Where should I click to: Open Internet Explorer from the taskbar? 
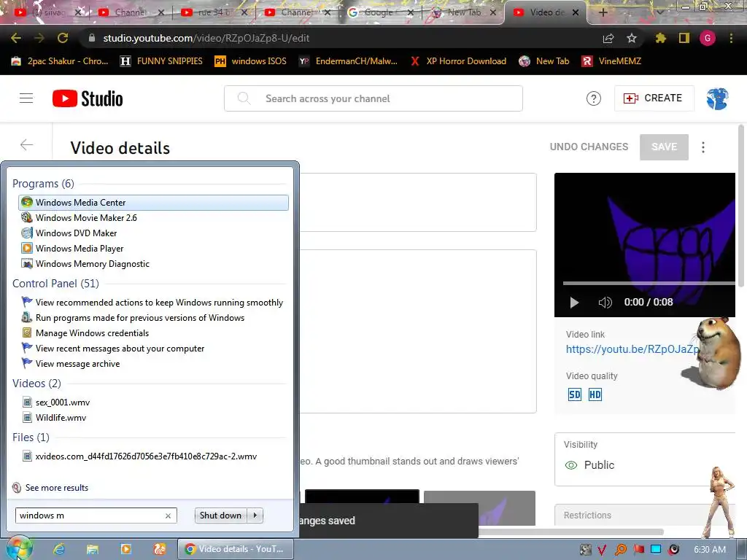59,549
